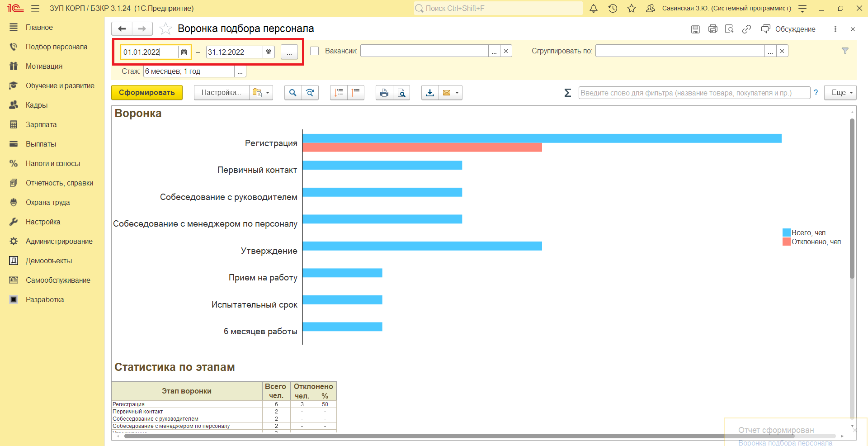Image resolution: width=868 pixels, height=446 pixels.
Task: Send report by email envelope icon
Action: 447,93
